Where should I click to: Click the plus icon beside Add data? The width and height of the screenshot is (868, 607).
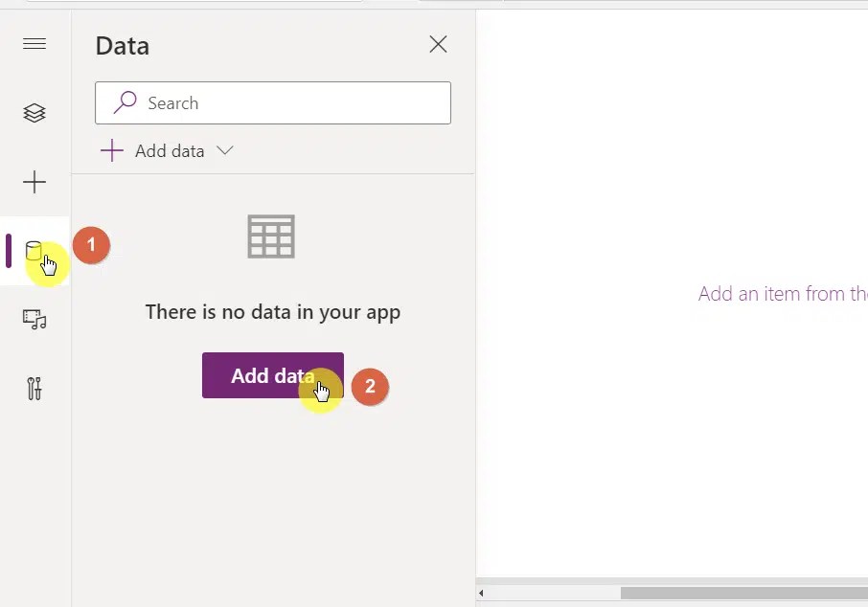coord(111,150)
